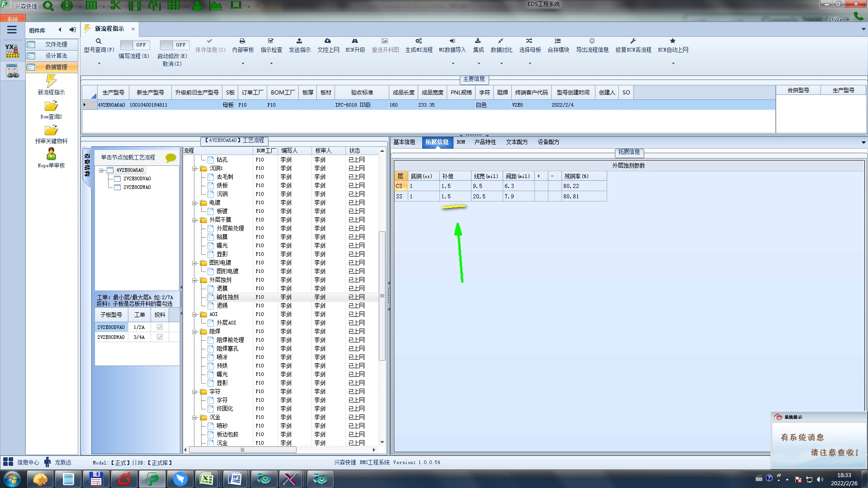The width and height of the screenshot is (868, 488).
Task: Switch to the BOM tab
Action: 461,142
